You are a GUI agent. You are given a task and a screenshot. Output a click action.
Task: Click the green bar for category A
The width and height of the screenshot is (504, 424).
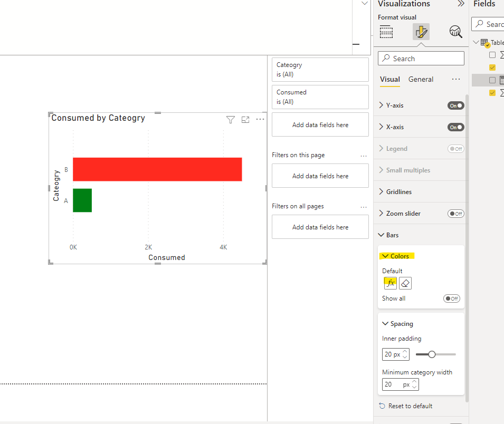82,200
